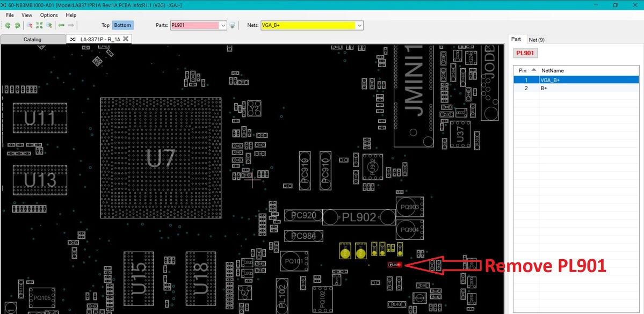This screenshot has width=644, height=314.
Task: Click the green back arrow icon
Action: pos(61,25)
